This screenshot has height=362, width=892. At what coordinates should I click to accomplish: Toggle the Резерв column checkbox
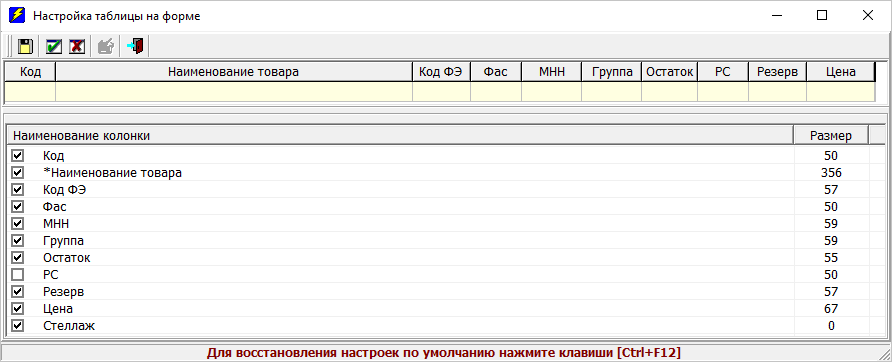[x=18, y=292]
